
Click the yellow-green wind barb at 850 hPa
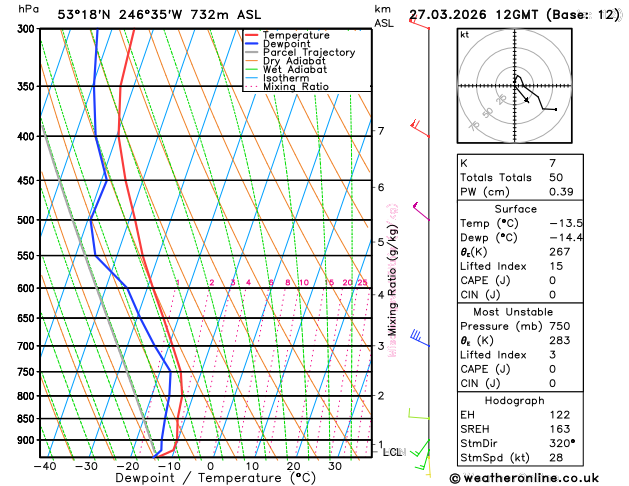tap(419, 414)
